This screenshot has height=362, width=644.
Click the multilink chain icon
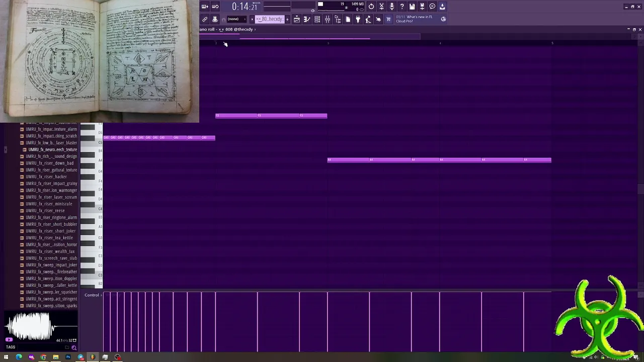pos(205,19)
